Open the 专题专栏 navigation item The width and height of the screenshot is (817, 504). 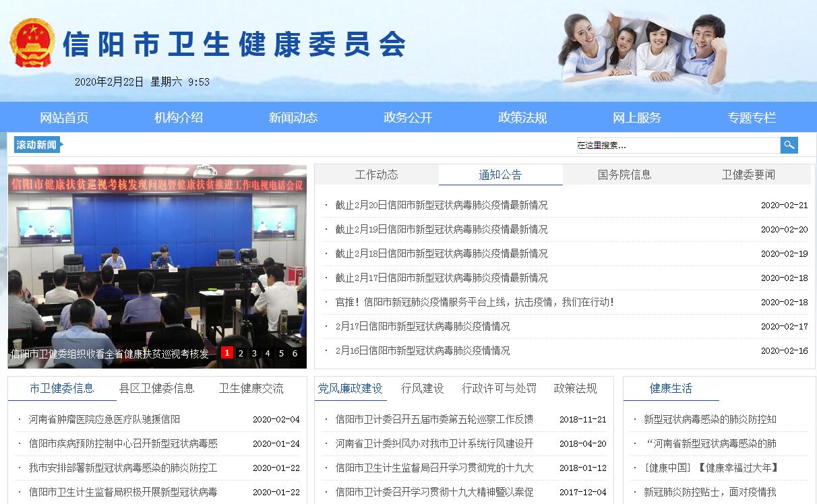[752, 118]
